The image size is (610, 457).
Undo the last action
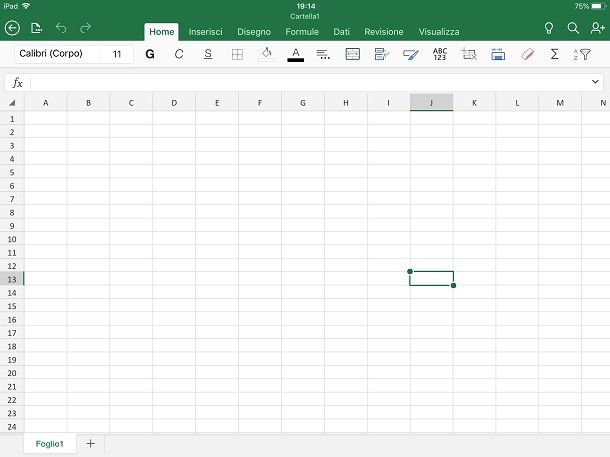click(x=61, y=28)
